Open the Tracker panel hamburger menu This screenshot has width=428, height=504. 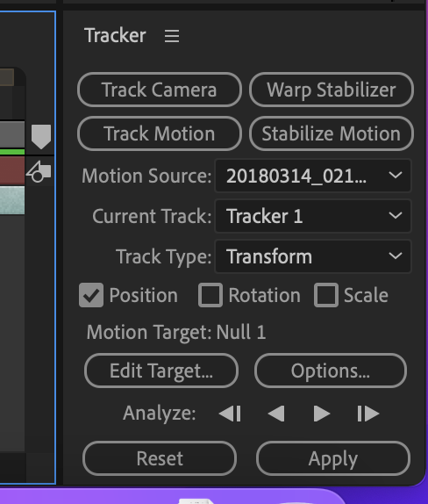coord(172,36)
